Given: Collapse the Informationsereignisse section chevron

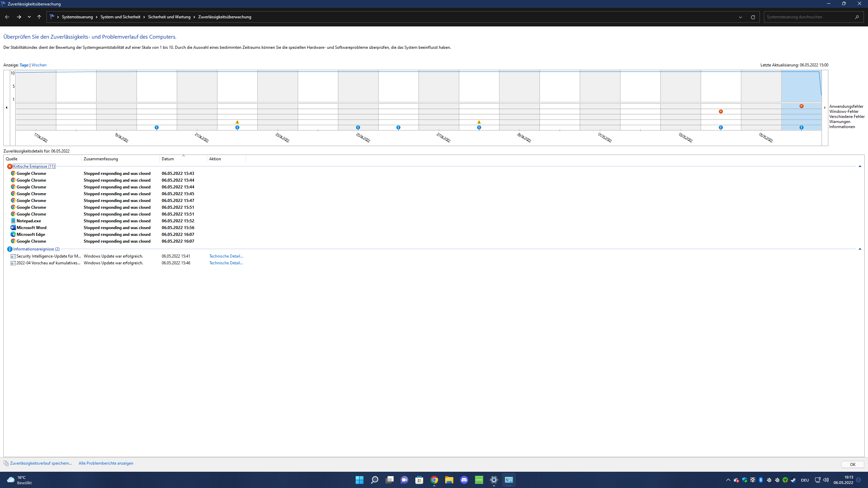Looking at the screenshot, I should (860, 249).
